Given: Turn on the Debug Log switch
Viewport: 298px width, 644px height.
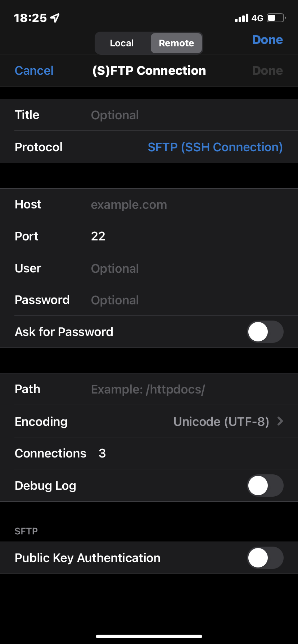Looking at the screenshot, I should pyautogui.click(x=265, y=486).
